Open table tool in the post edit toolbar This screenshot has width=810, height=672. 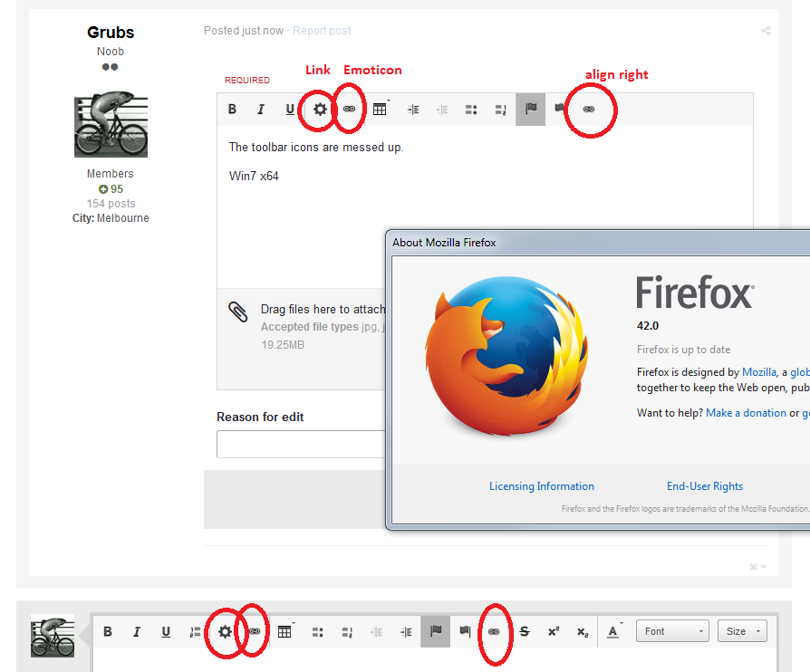381,109
